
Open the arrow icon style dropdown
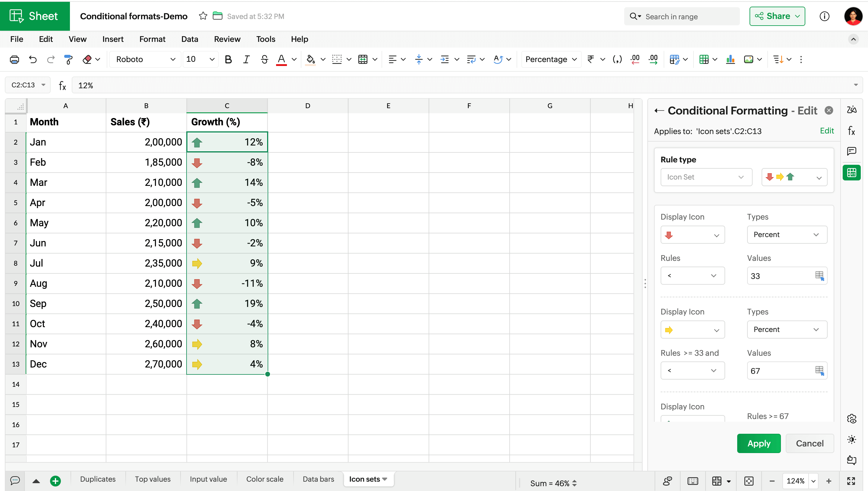[x=794, y=177]
